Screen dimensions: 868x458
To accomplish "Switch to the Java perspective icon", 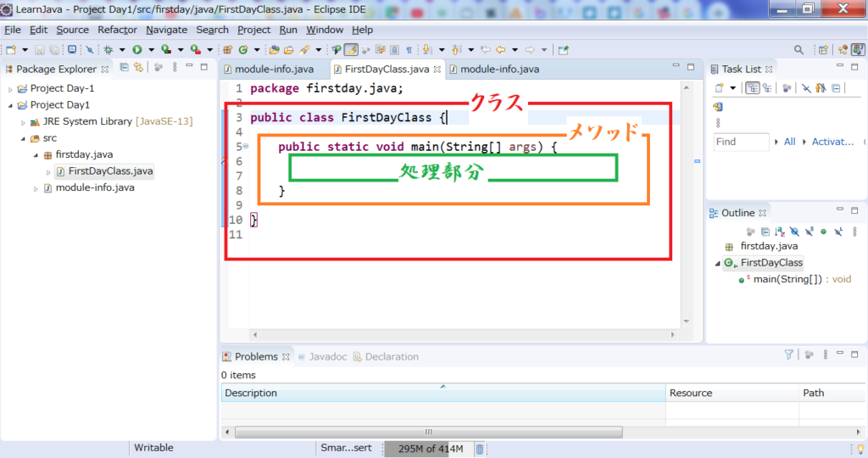I will pos(858,50).
